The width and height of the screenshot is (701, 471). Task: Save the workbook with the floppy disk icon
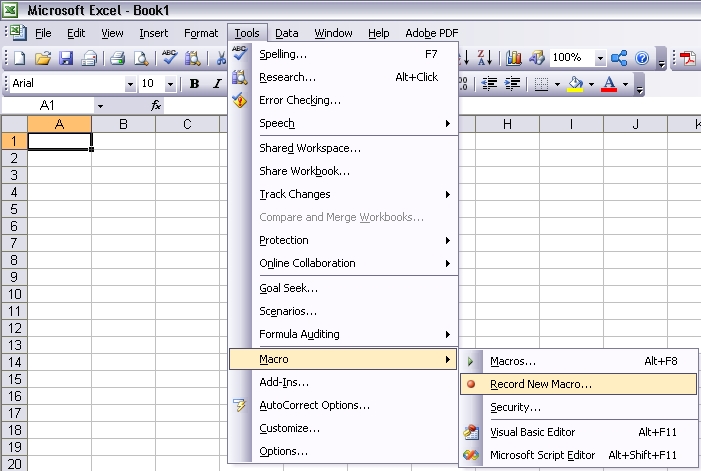[x=66, y=58]
